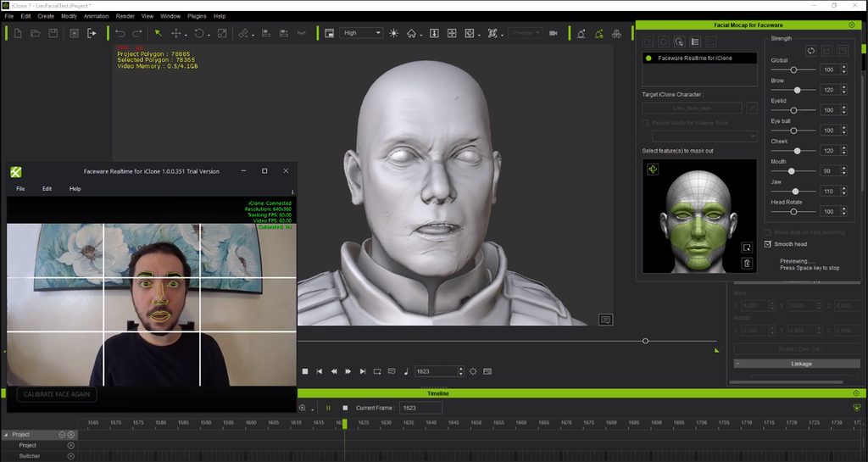Click the trash icon on face mask preview
Image resolution: width=868 pixels, height=462 pixels.
pos(747,264)
